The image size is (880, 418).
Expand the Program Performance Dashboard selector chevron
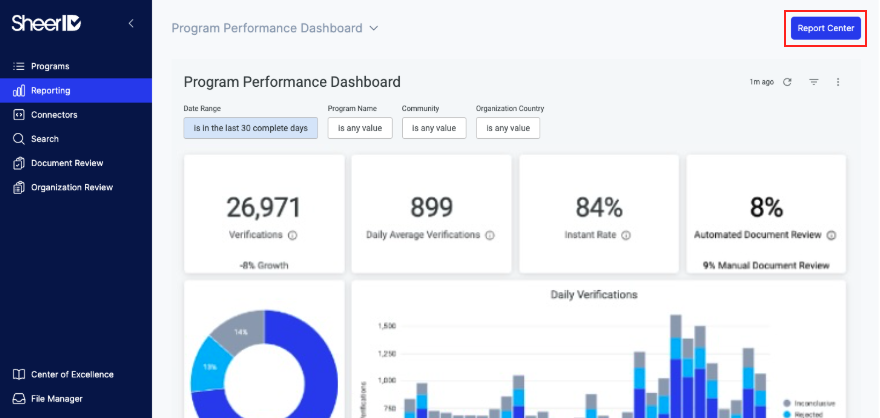pyautogui.click(x=374, y=28)
